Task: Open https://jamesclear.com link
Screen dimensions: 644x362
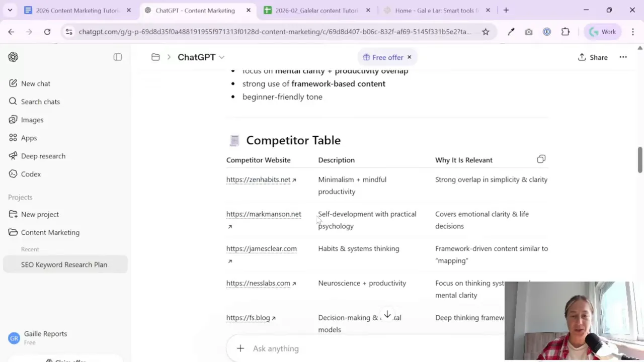Action: click(262, 248)
